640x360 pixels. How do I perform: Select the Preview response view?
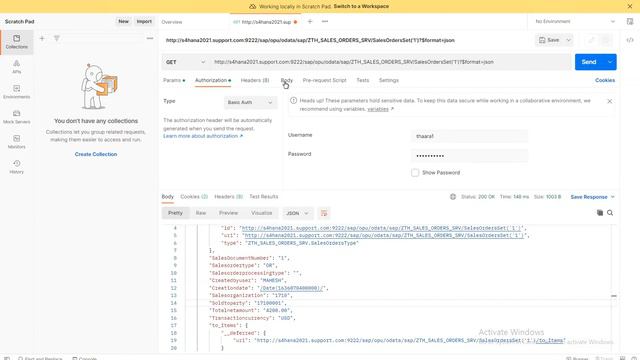pos(228,213)
